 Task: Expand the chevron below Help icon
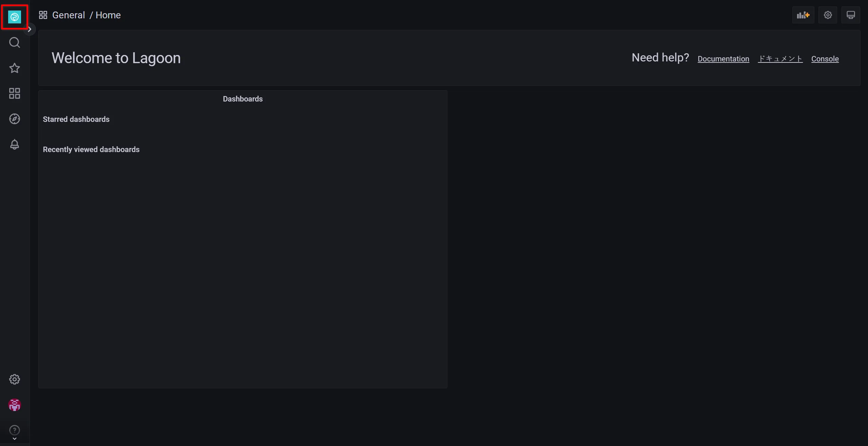tap(15, 439)
